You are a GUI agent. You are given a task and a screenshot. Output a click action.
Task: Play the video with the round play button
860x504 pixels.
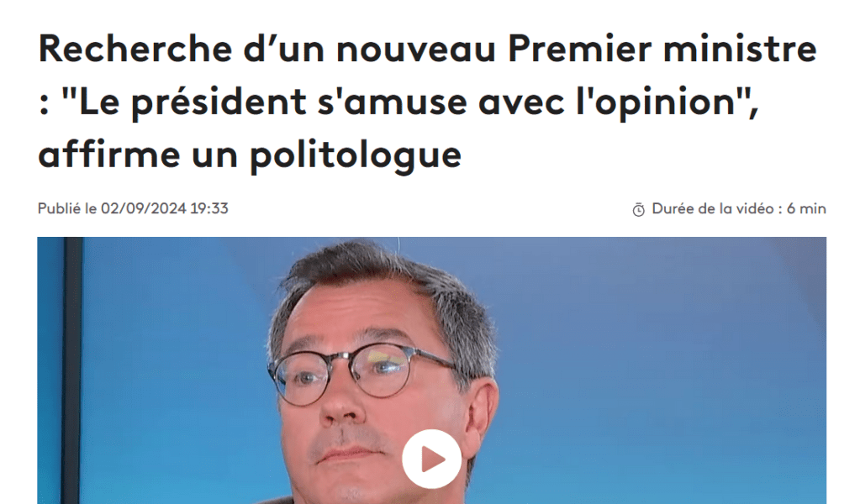[431, 459]
